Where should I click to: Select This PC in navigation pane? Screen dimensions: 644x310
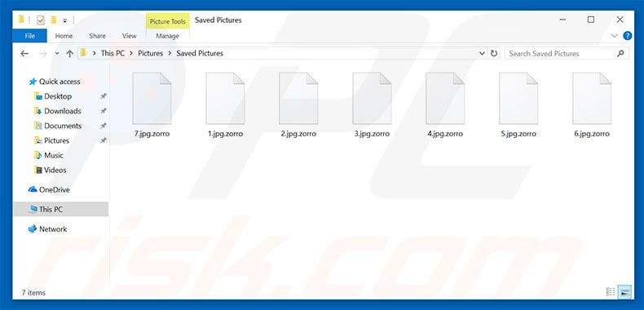tap(61, 210)
